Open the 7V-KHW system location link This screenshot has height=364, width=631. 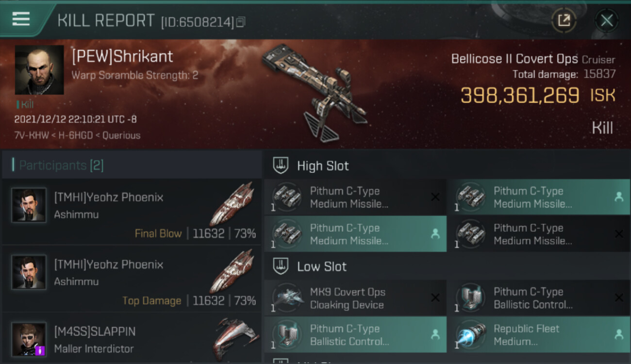point(32,135)
